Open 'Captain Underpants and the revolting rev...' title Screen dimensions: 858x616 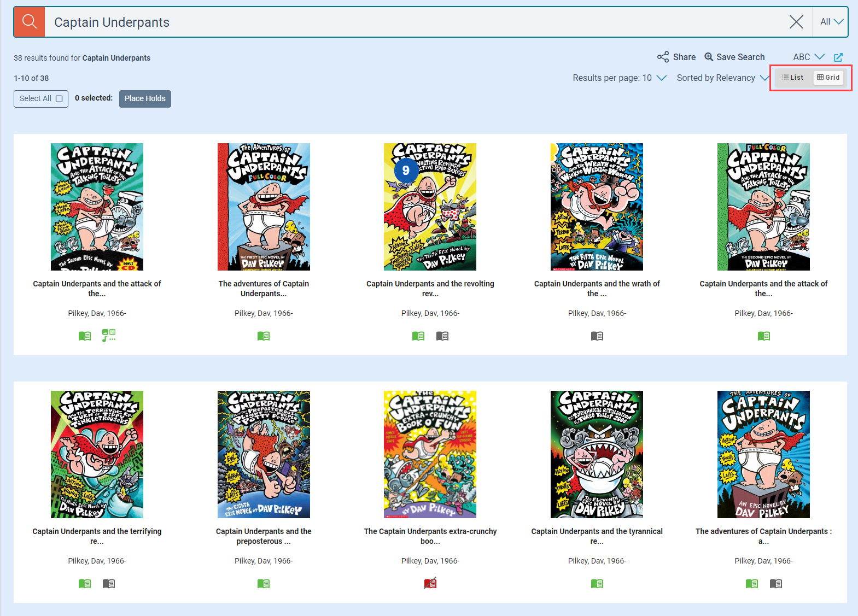pyautogui.click(x=430, y=289)
